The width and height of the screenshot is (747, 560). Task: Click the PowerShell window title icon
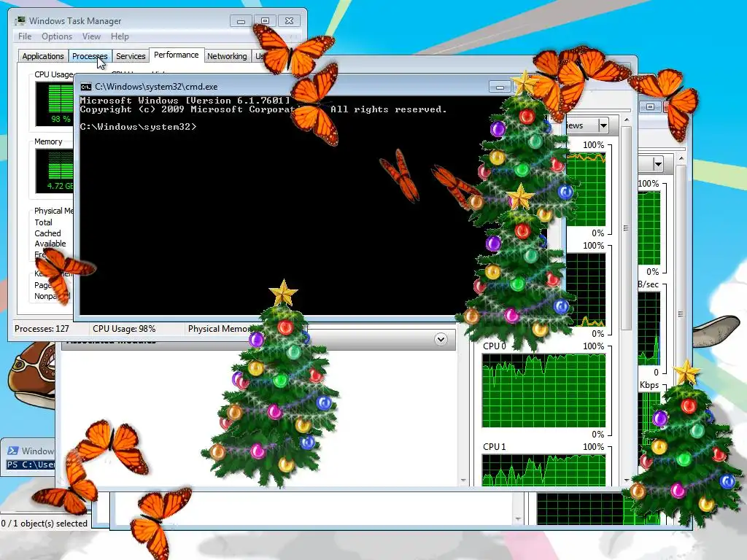click(x=13, y=451)
